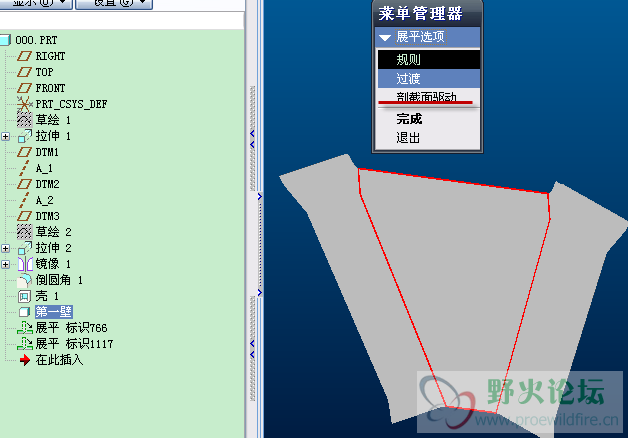This screenshot has height=438, width=628.
Task: Click the A_1 axis icon
Action: pos(24,168)
